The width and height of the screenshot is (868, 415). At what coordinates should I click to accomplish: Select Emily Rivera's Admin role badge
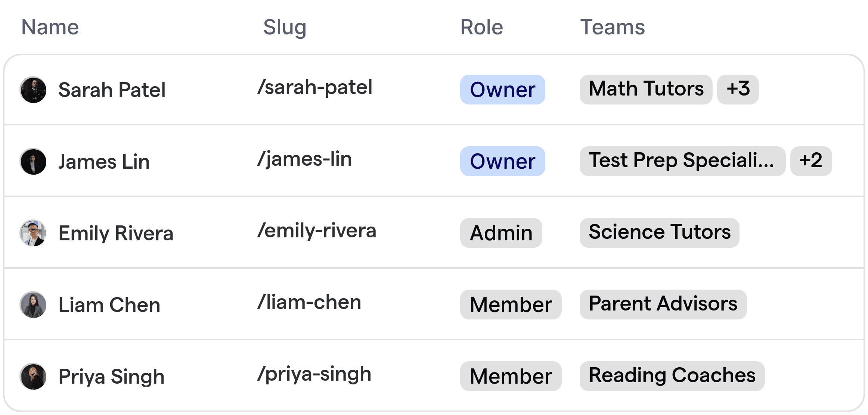coord(501,233)
